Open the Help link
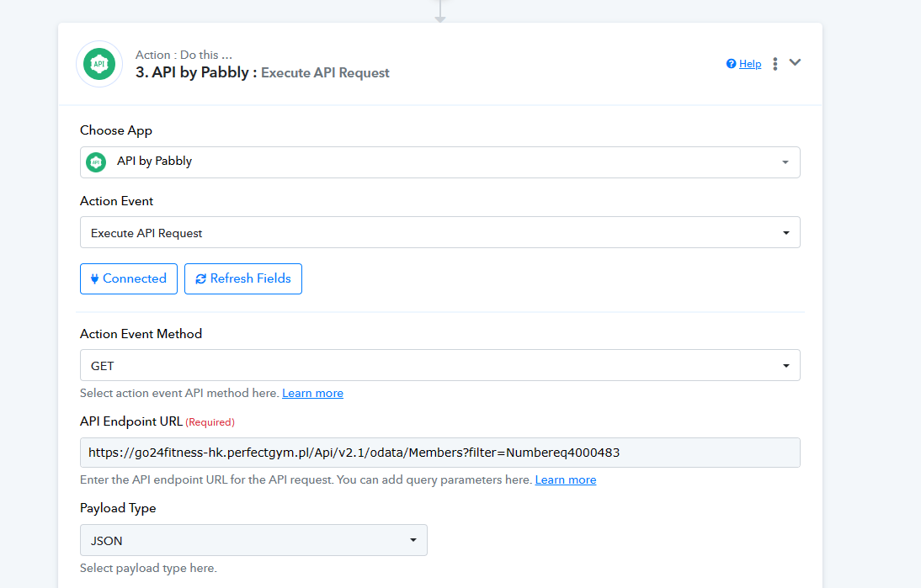 point(750,63)
